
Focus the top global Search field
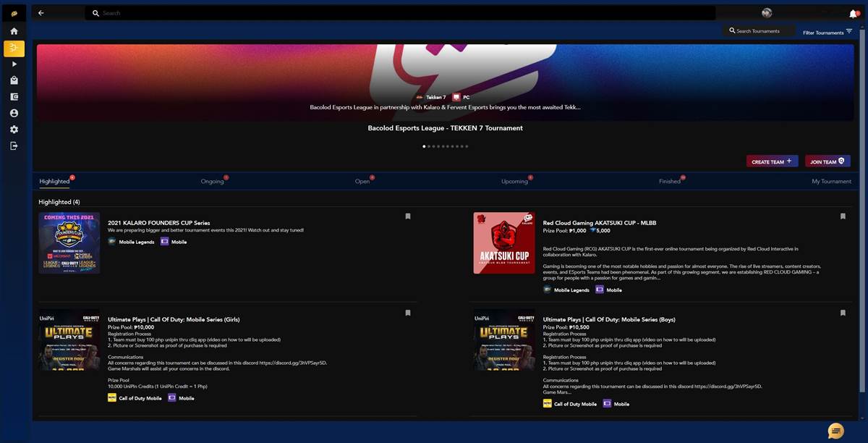400,13
